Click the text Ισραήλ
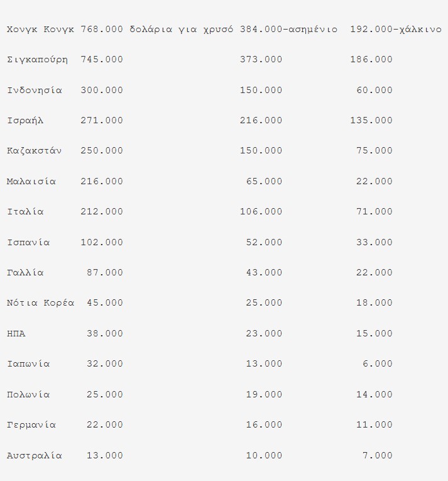Viewport: 448px width, 481px height. [x=25, y=121]
